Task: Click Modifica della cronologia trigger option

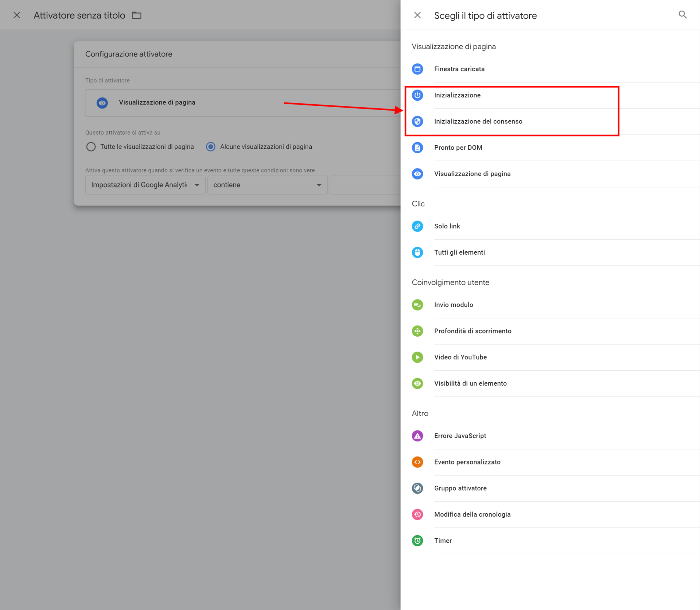Action: click(x=472, y=514)
